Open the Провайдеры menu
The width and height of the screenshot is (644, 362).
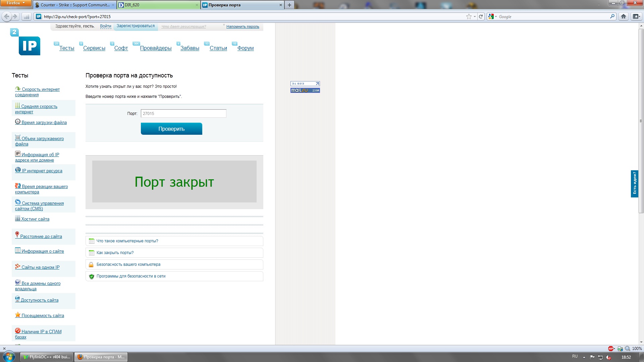(x=156, y=48)
